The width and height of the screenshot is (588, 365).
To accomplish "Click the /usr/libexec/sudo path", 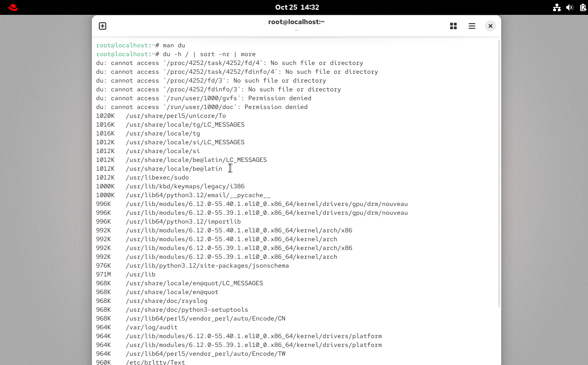I will [x=157, y=178].
